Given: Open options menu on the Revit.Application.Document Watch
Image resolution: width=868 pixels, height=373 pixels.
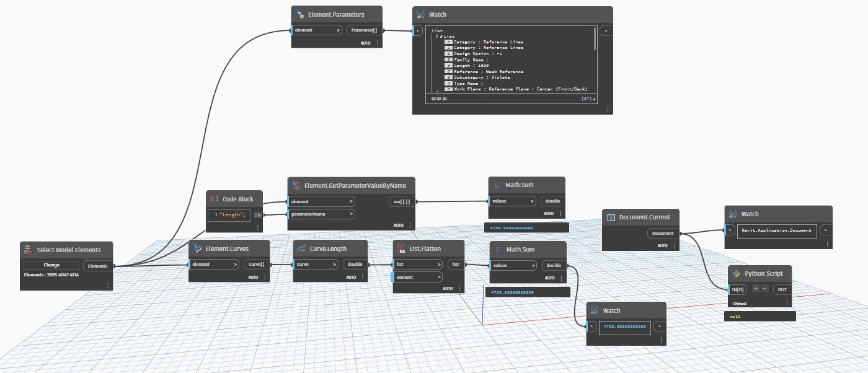Looking at the screenshot, I should click(827, 244).
